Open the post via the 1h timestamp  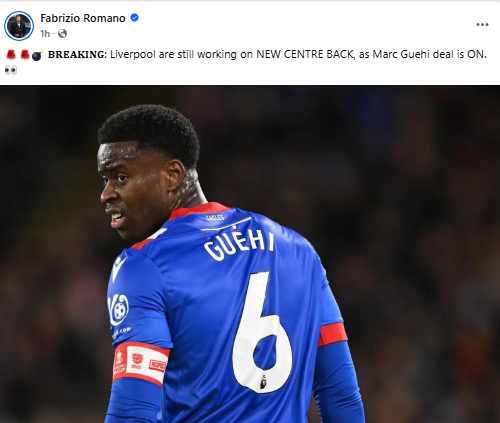(x=45, y=34)
